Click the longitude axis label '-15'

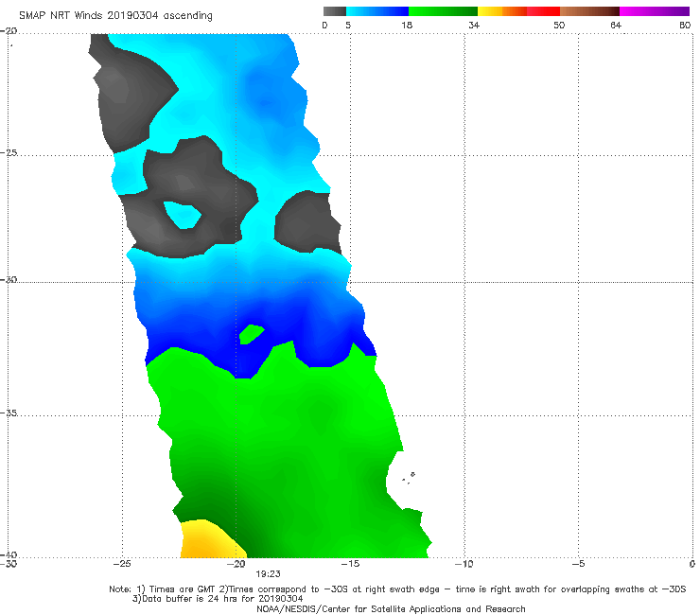350,564
